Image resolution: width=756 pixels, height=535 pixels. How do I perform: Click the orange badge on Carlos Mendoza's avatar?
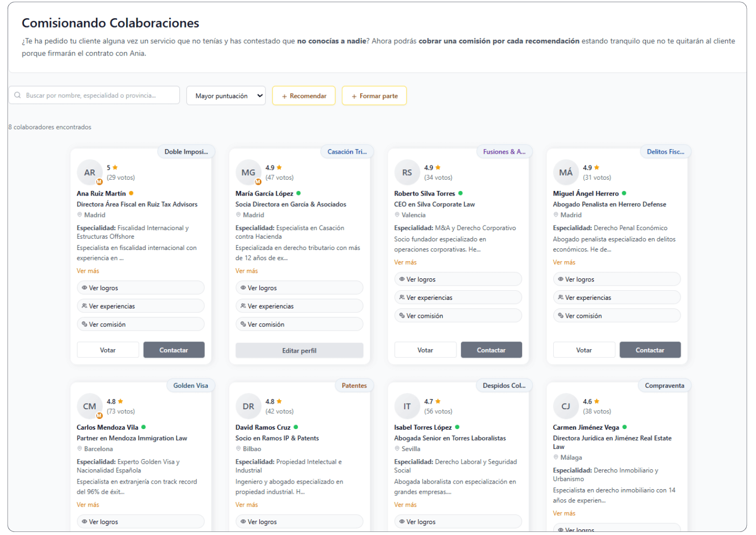pos(99,415)
